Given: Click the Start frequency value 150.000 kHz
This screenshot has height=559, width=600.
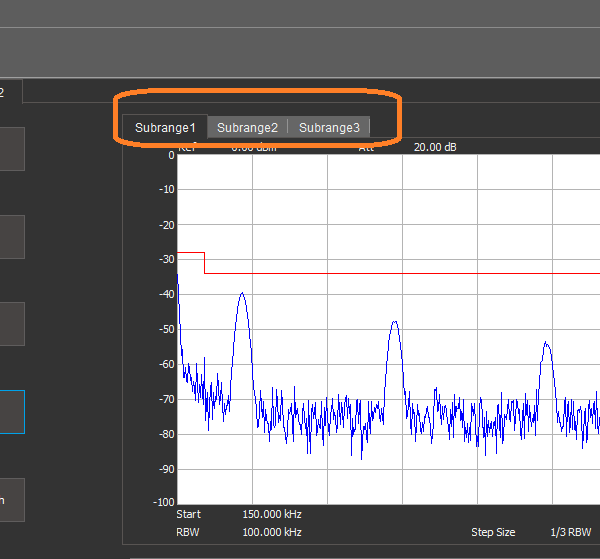Looking at the screenshot, I should [x=272, y=514].
